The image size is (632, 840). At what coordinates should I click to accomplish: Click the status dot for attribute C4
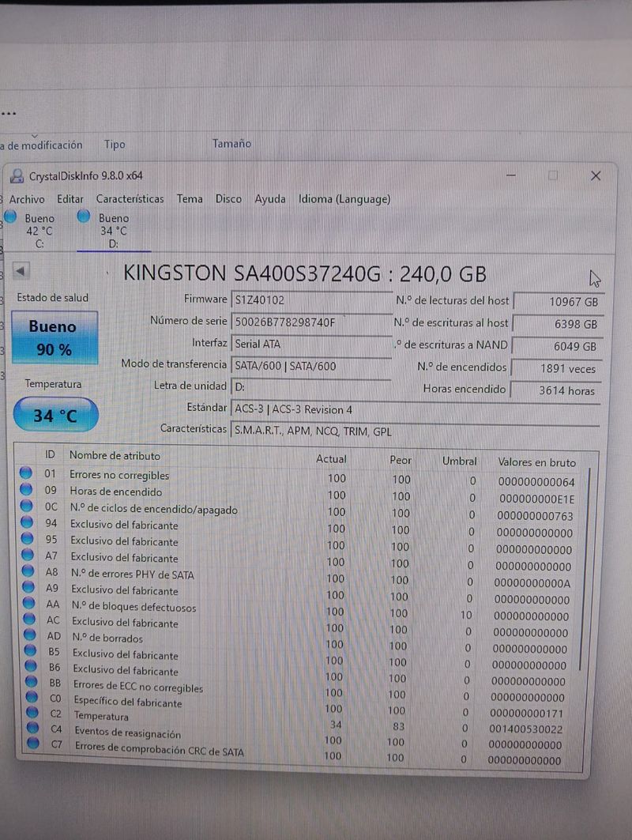[x=34, y=728]
